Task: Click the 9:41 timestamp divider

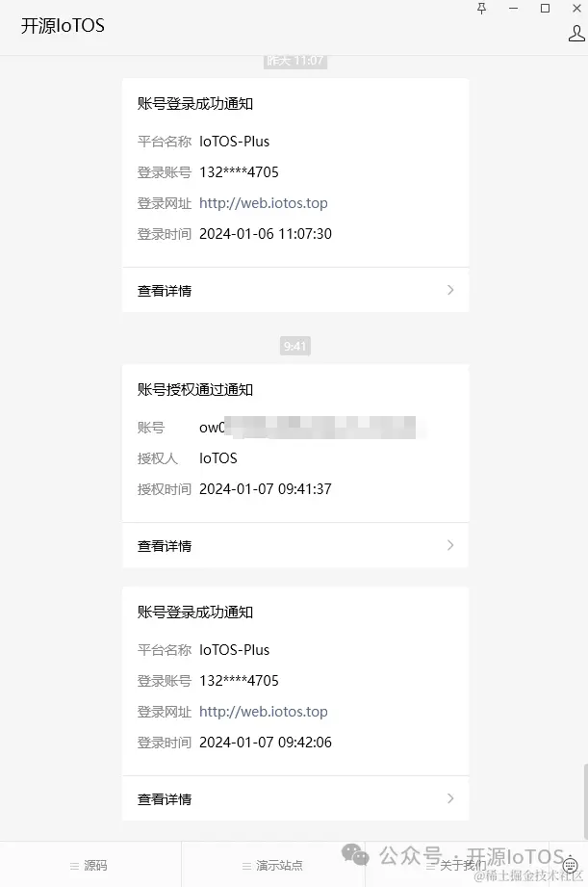Action: (x=294, y=346)
